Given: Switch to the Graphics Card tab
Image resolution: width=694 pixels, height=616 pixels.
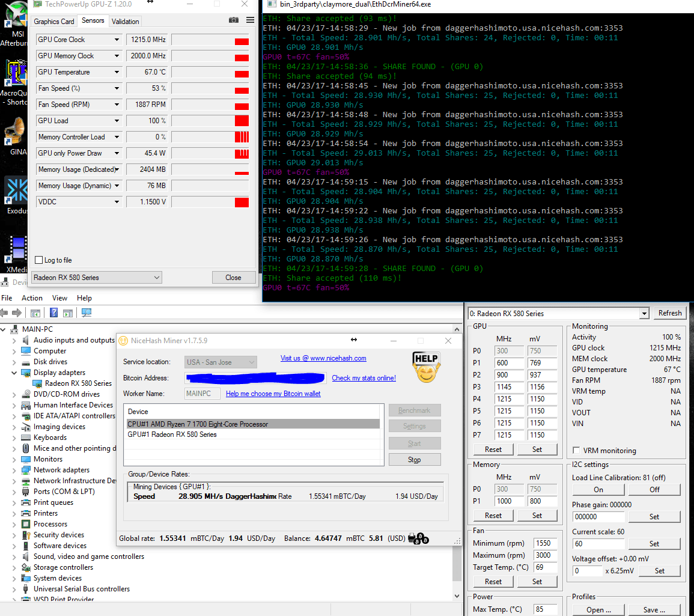Looking at the screenshot, I should click(x=54, y=21).
